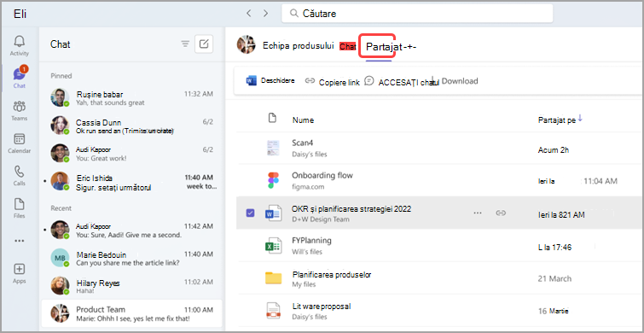The image size is (644, 333).
Task: Open the Product Team conversation
Action: click(132, 313)
